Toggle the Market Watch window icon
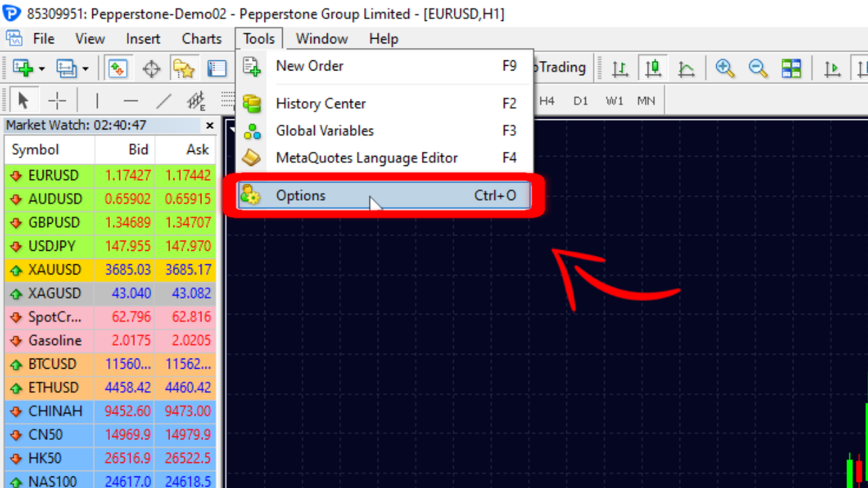Image resolution: width=868 pixels, height=488 pixels. pyautogui.click(x=118, y=68)
